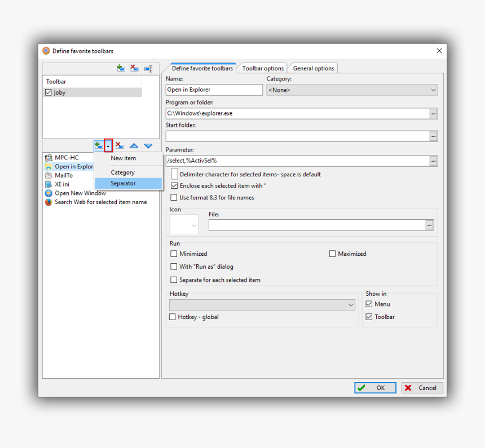Select the MPC-HC favorite entry icon

[x=48, y=158]
